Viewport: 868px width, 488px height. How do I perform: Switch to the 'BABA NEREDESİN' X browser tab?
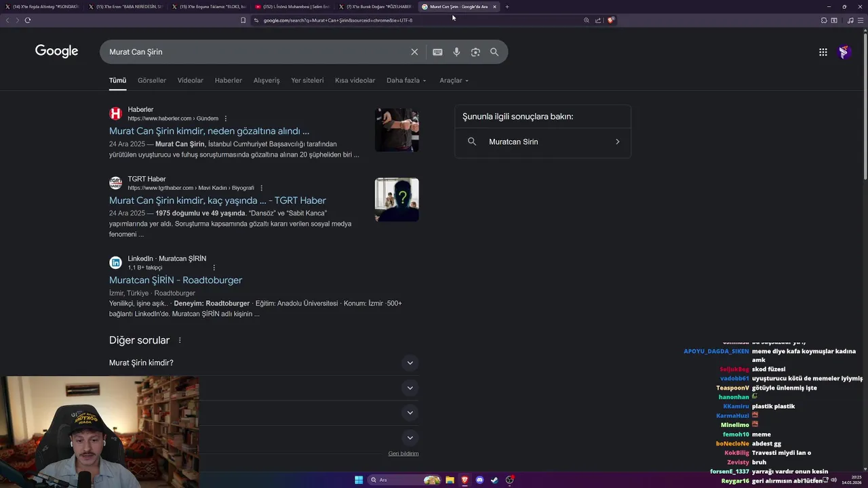tap(126, 7)
